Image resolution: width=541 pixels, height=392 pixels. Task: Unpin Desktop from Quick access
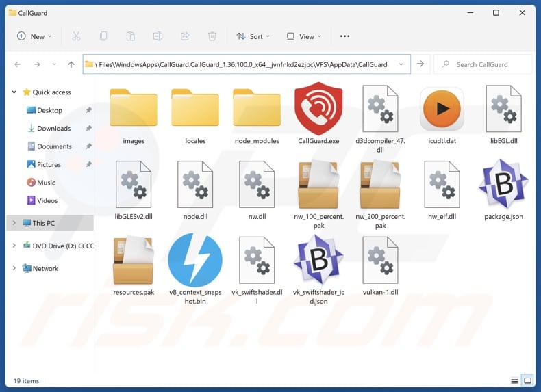click(88, 110)
